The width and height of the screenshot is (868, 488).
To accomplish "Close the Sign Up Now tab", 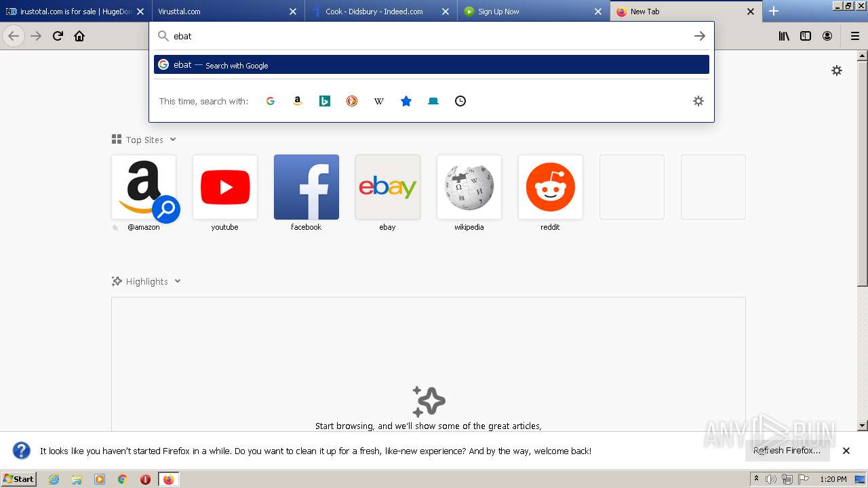I will point(598,12).
